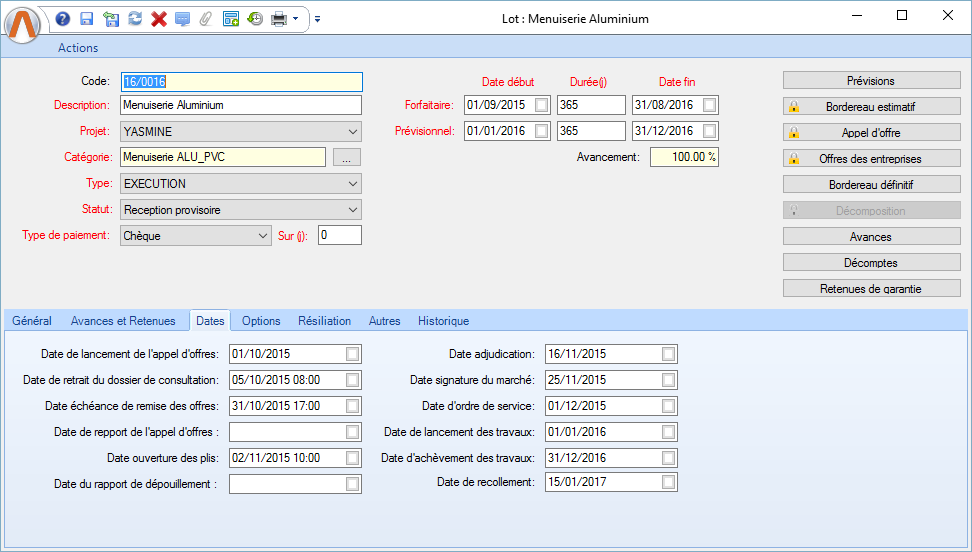Toggle the Forfaitaire date début checkbox
The width and height of the screenshot is (972, 552).
tap(541, 105)
